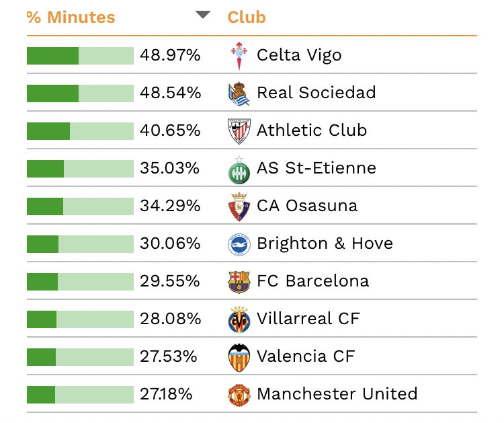Open the Villarreal CF club name

(308, 319)
